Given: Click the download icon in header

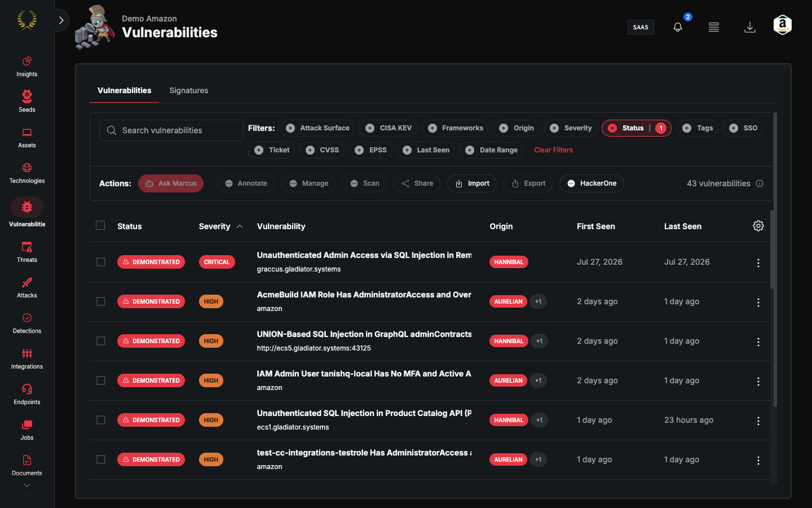Looking at the screenshot, I should [x=750, y=27].
